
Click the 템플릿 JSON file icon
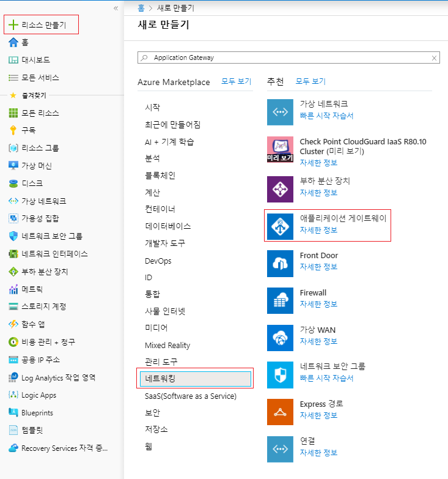click(13, 430)
